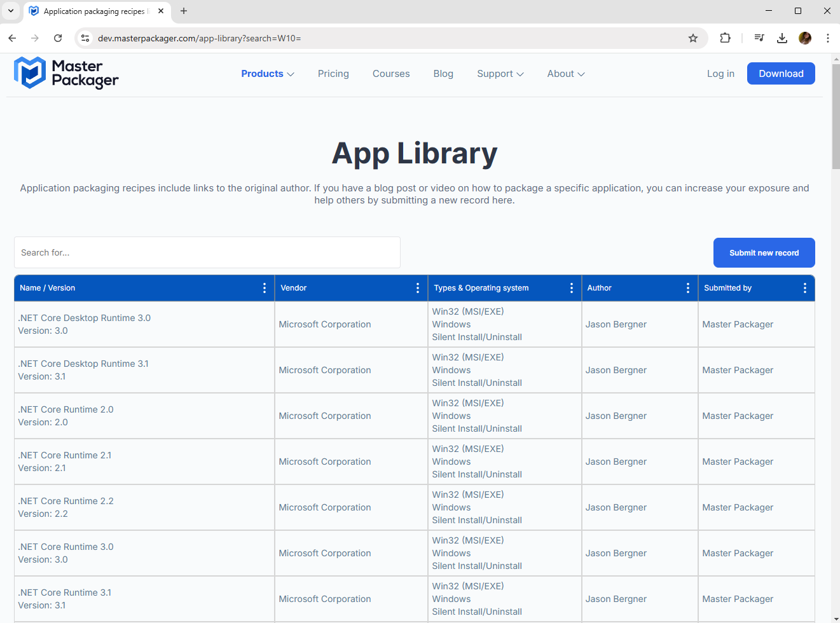Focus the Search for... input field
The image size is (840, 623).
click(207, 252)
